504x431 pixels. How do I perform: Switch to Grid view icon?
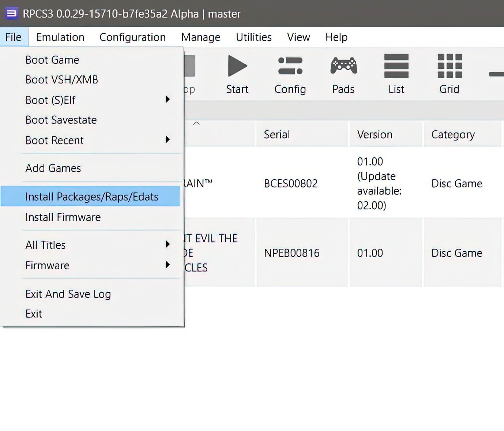point(449,66)
